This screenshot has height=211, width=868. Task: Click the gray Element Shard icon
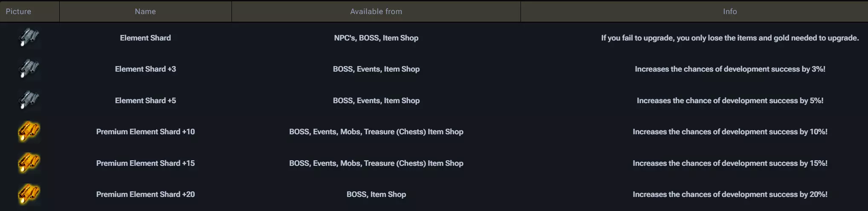coord(29,38)
